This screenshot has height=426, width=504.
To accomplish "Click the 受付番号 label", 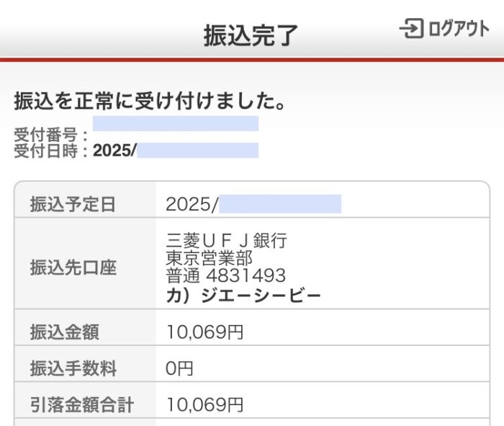I will 45,135.
